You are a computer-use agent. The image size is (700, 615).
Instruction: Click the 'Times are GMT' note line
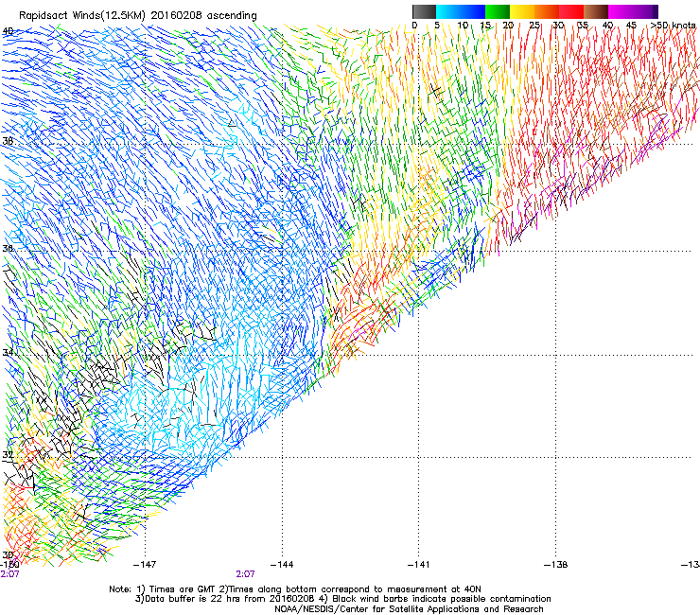pyautogui.click(x=295, y=589)
